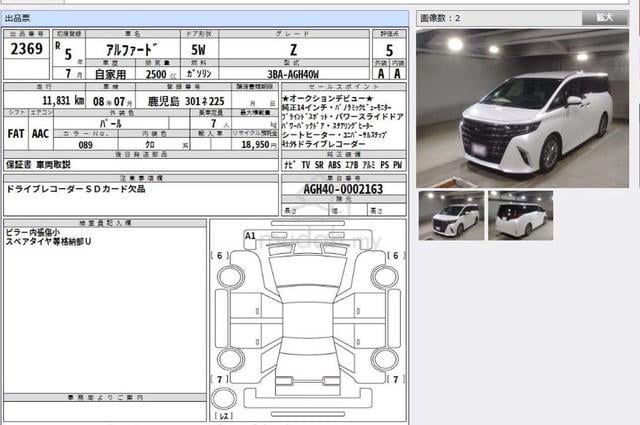Click mileage 11,831 km
The height and width of the screenshot is (425, 640).
(x=63, y=100)
